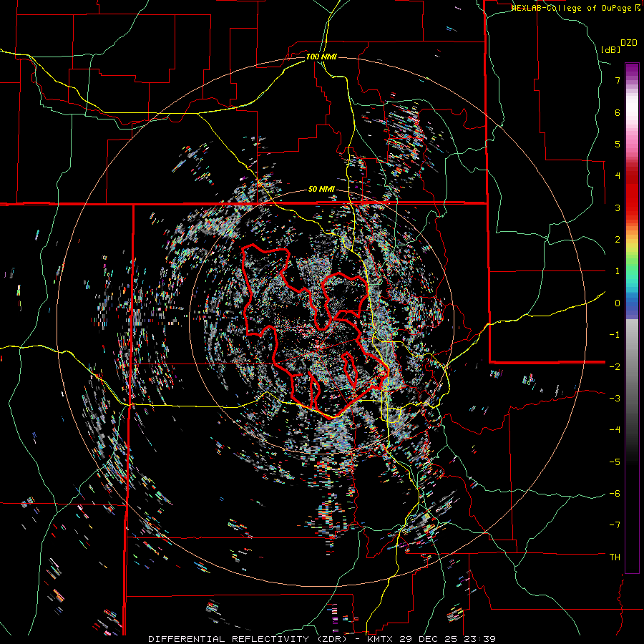Click the -7 value on the color scale
The width and height of the screenshot is (644, 644).
(615, 525)
